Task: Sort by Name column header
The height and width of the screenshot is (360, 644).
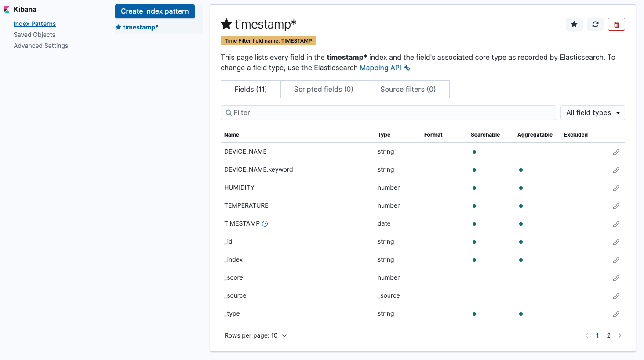Action: point(232,135)
